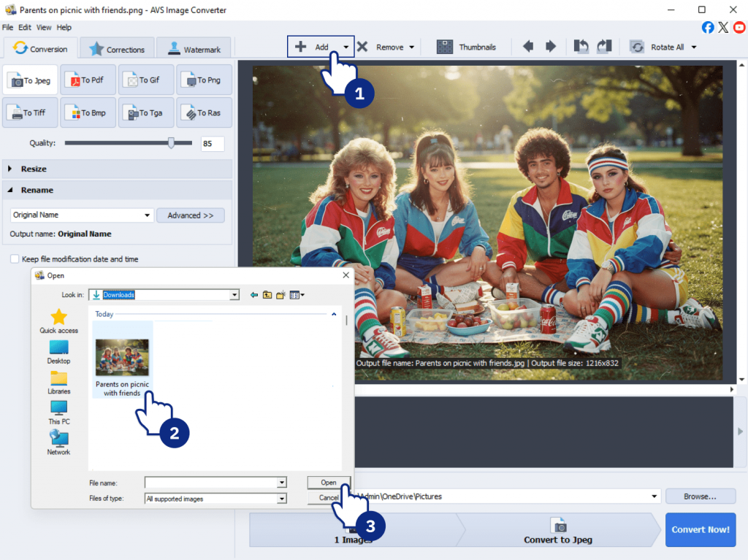Choose the To Png conversion format

[x=204, y=80]
